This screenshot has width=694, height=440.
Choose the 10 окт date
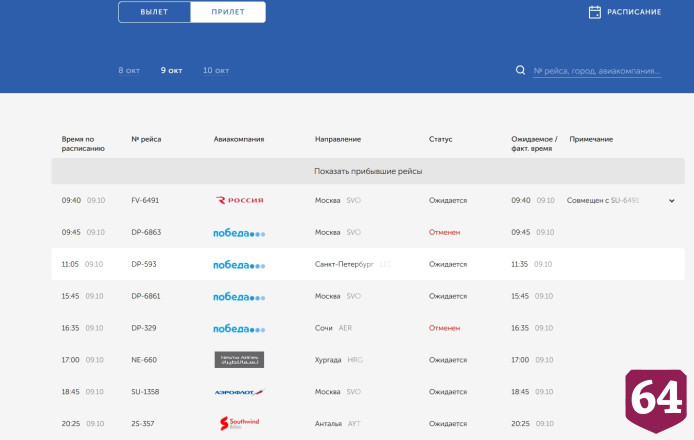coord(216,70)
